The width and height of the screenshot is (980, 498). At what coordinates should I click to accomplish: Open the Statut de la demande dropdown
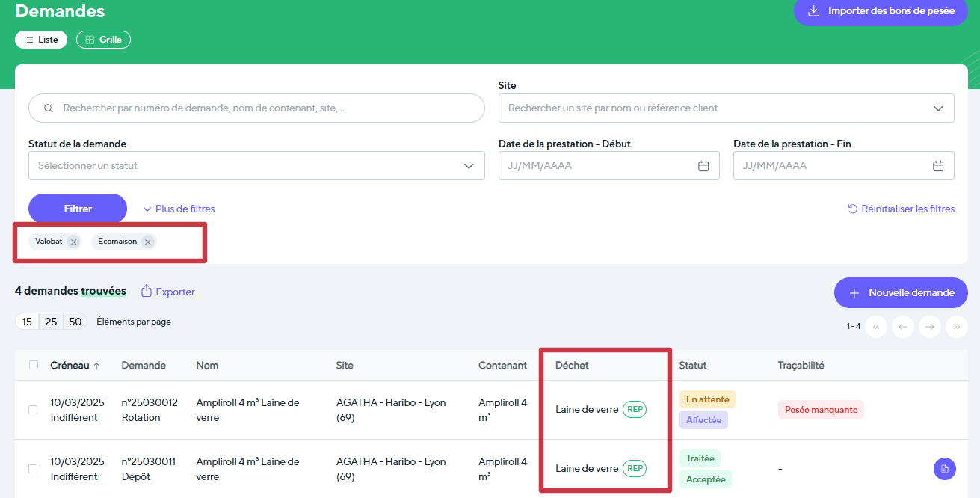coord(256,166)
